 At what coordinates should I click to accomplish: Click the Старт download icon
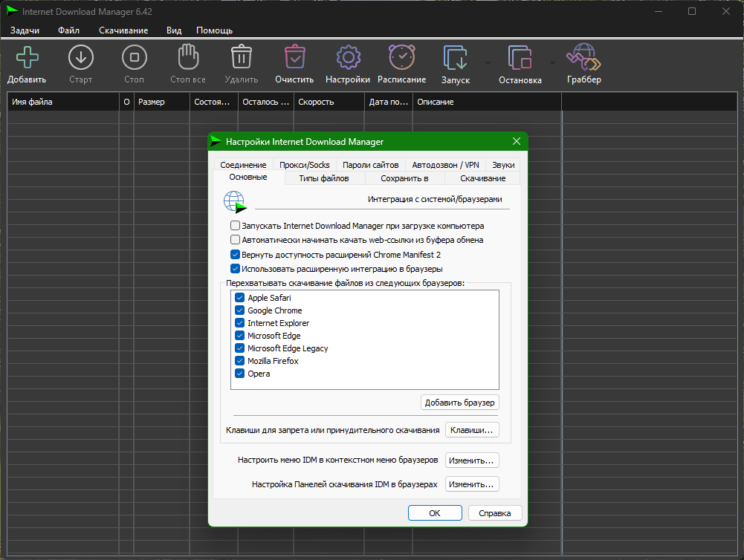(x=81, y=57)
